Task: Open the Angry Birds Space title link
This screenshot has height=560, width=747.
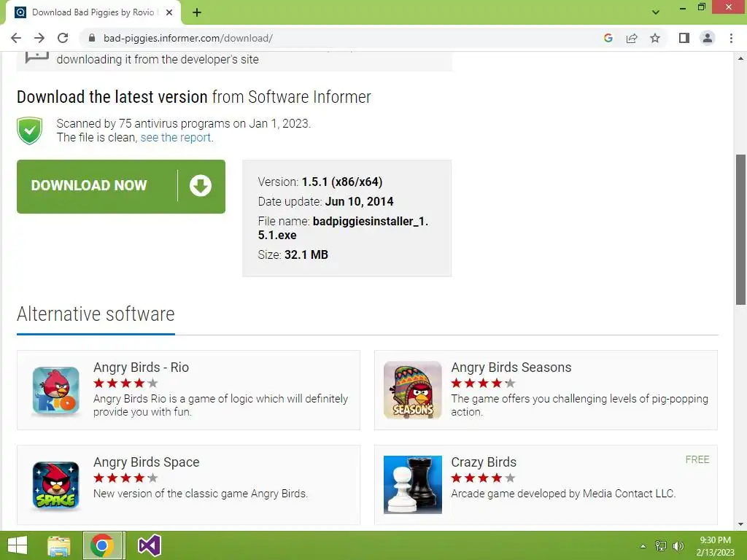Action: [146, 462]
